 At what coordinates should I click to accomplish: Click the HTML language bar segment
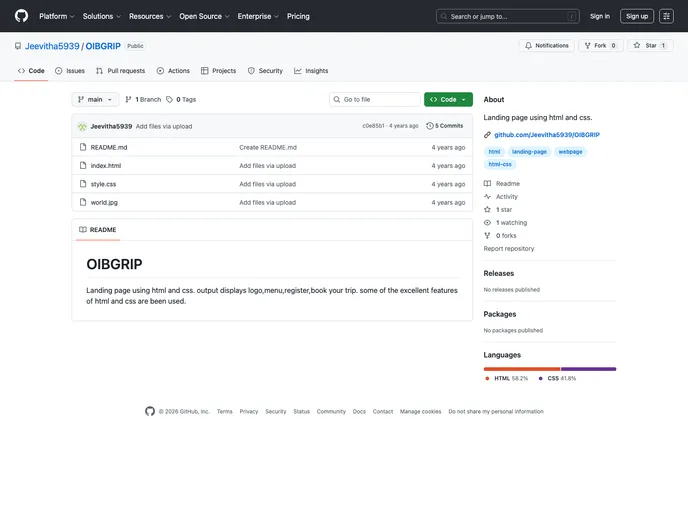click(x=521, y=369)
